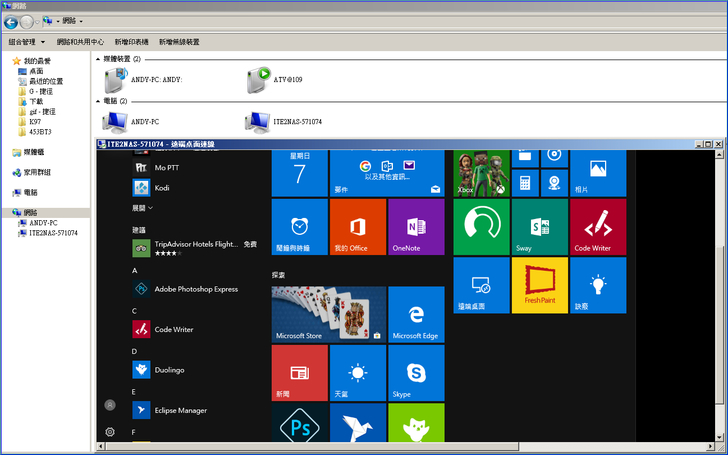Click the Explorer back button

[11, 21]
